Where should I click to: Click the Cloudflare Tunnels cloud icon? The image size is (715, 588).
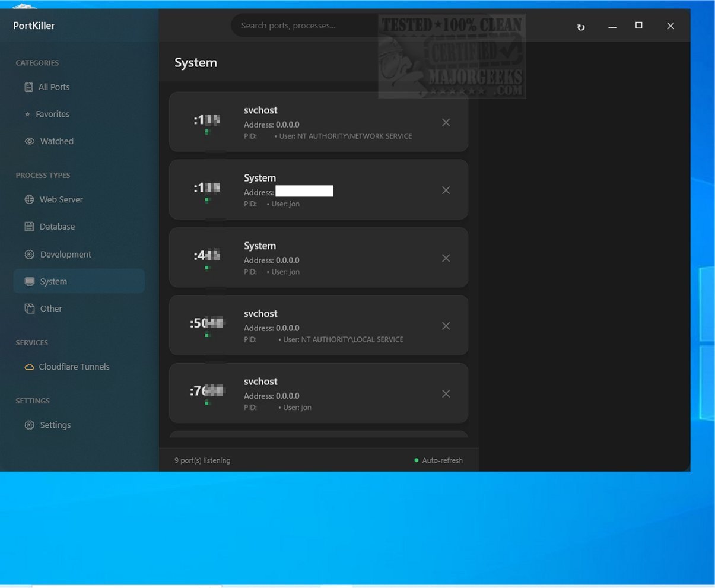click(x=28, y=367)
